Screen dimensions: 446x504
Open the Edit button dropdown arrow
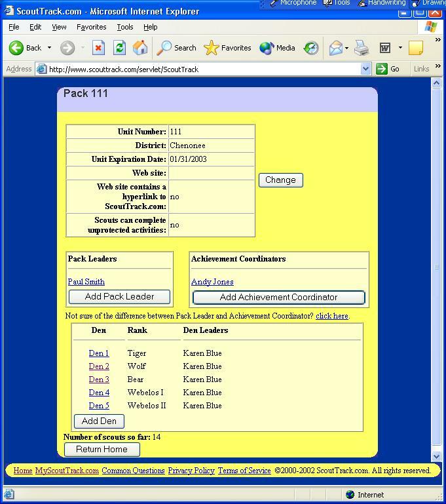coord(400,48)
